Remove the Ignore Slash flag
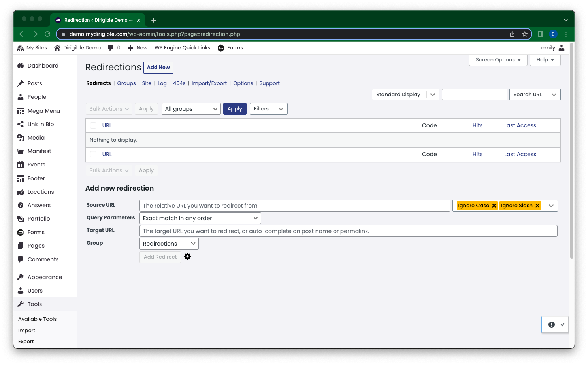Viewport: 588px width, 365px height. click(x=537, y=206)
